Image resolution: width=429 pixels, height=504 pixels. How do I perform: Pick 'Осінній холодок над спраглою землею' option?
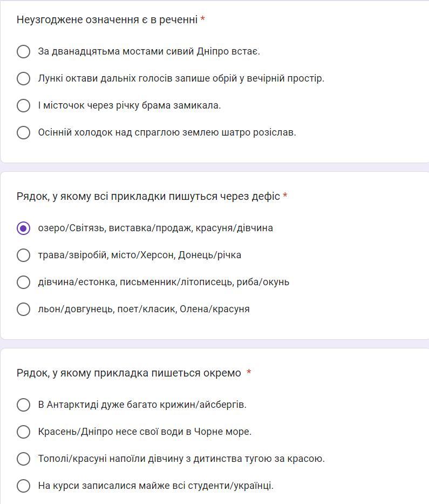(x=23, y=132)
